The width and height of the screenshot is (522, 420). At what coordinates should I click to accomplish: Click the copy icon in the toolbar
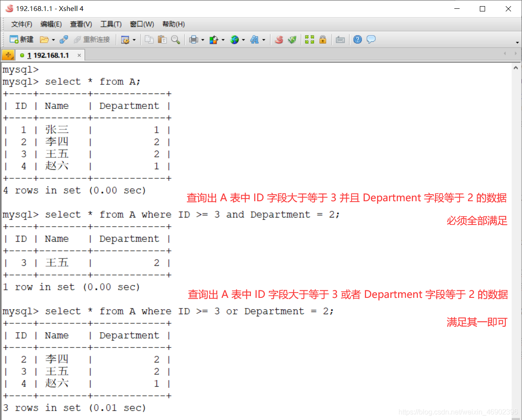click(x=149, y=40)
